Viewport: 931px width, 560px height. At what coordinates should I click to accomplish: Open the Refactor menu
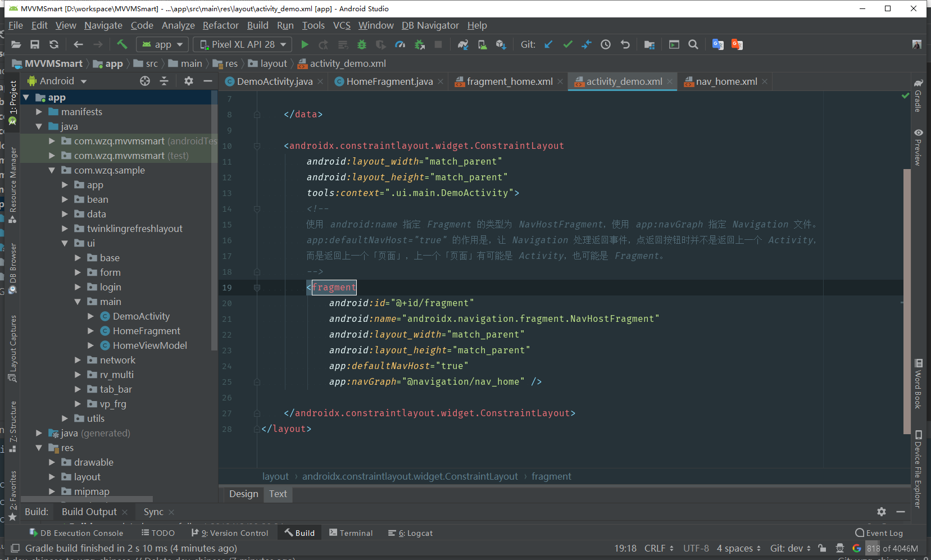pos(220,25)
